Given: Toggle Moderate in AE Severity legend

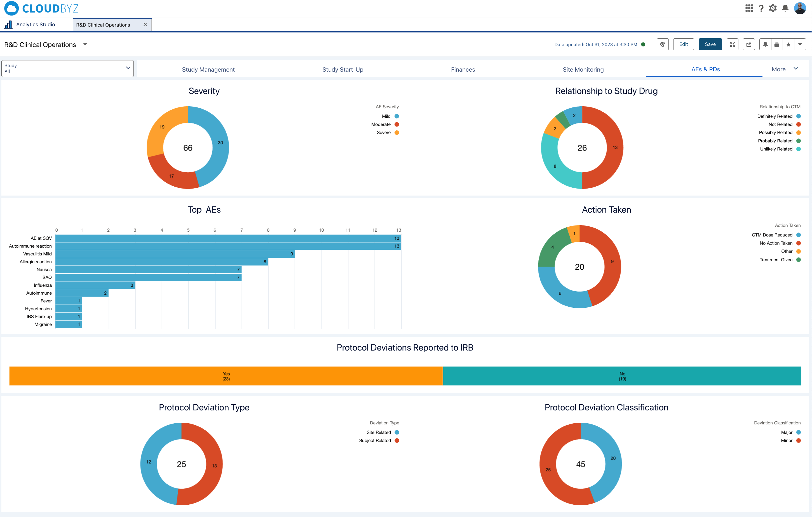Looking at the screenshot, I should [385, 124].
